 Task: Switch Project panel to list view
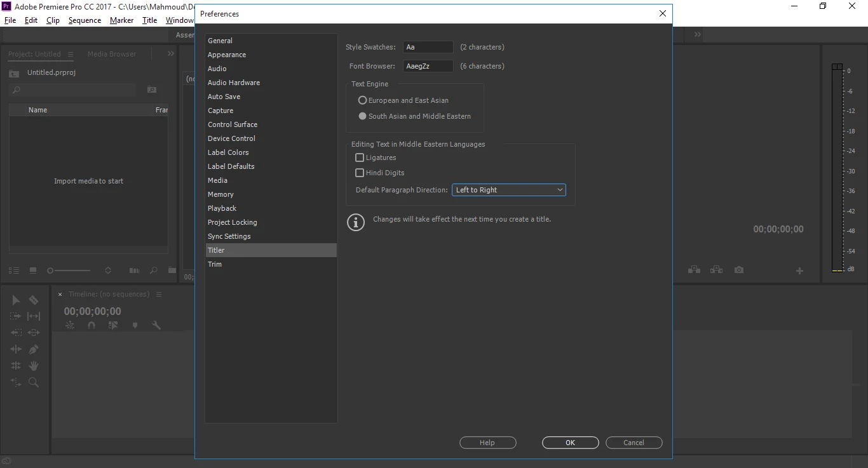14,271
